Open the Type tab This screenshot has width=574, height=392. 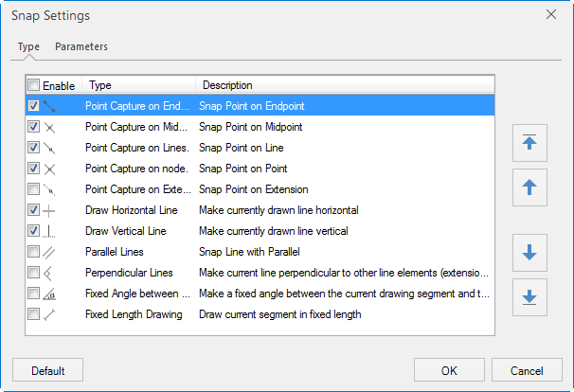(x=27, y=46)
